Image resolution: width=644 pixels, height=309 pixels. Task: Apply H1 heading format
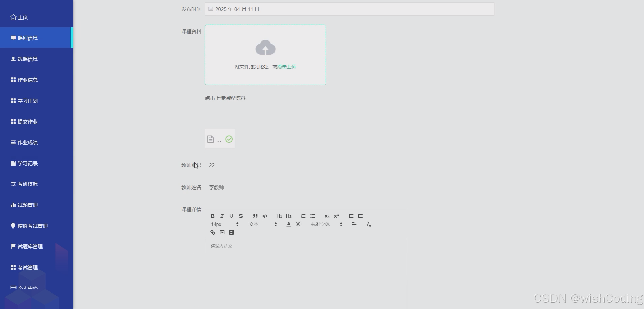(279, 216)
